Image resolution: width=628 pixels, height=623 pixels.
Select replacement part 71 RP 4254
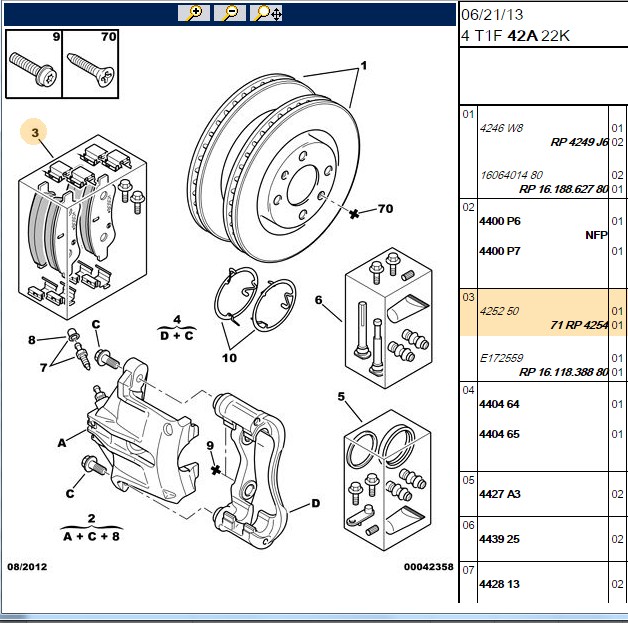(x=579, y=325)
